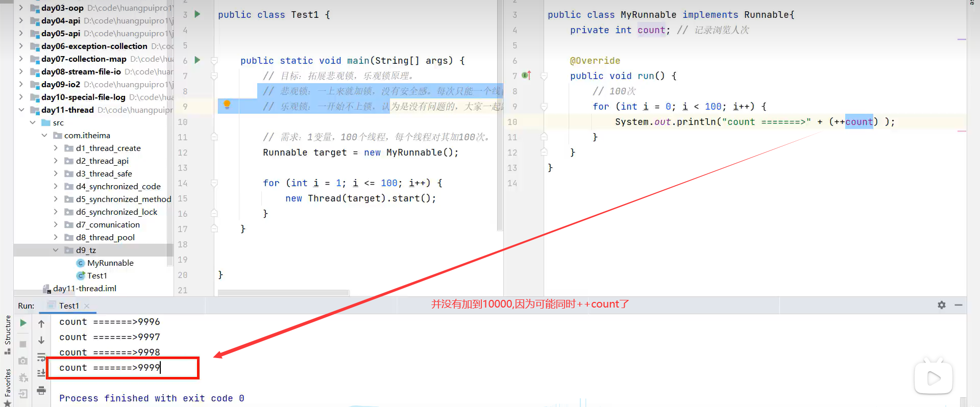Expand day04-api module

[x=21, y=20]
